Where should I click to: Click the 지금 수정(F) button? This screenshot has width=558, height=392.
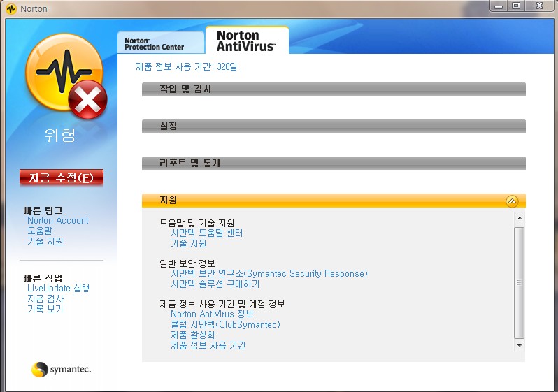point(62,177)
